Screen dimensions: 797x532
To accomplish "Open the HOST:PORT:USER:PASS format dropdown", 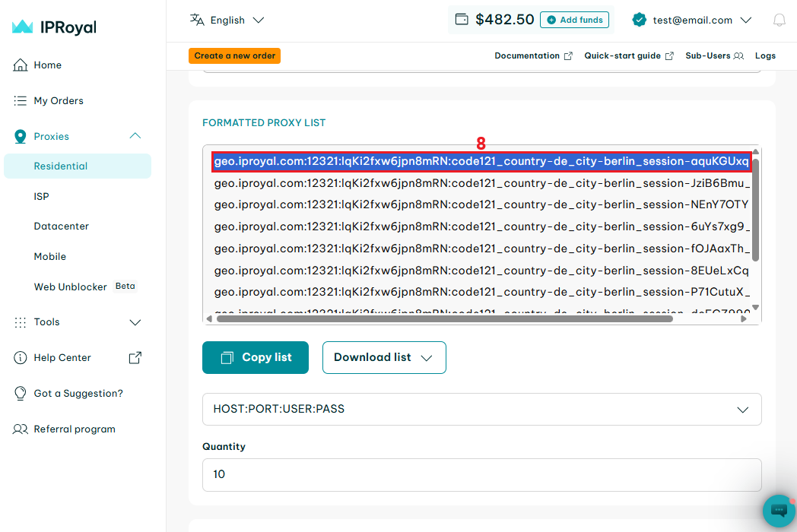I will 482,409.
